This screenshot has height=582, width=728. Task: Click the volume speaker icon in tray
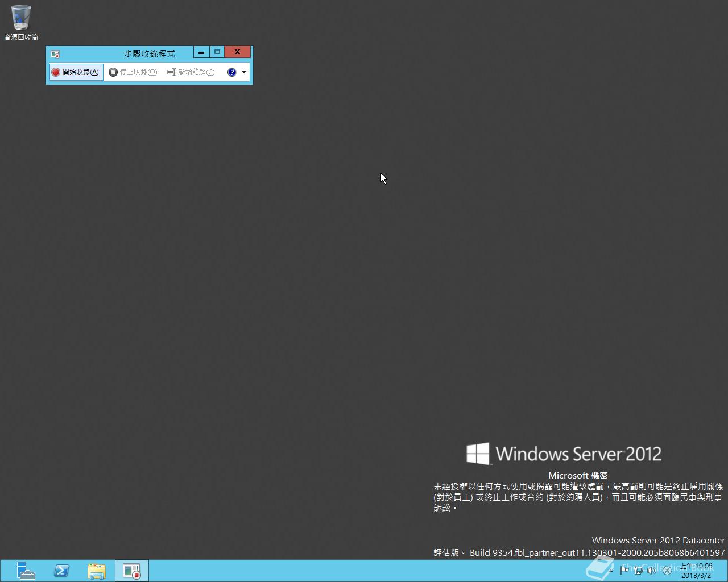652,571
